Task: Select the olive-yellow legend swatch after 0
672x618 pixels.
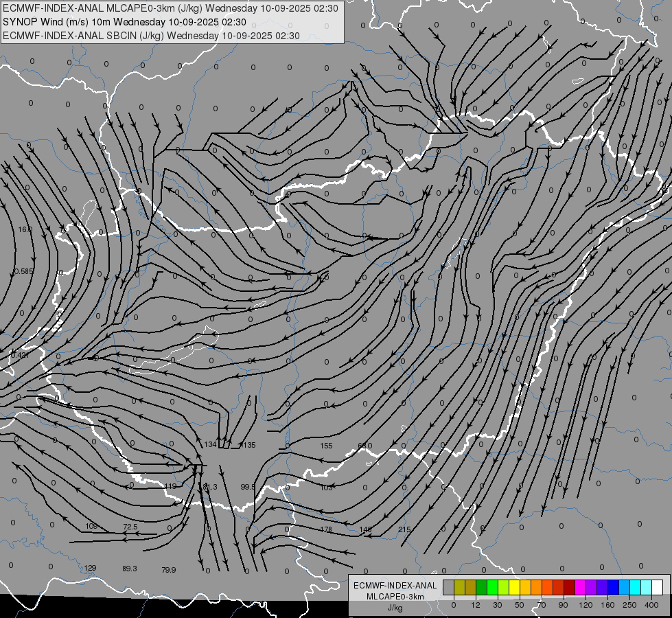Action: pos(459,587)
